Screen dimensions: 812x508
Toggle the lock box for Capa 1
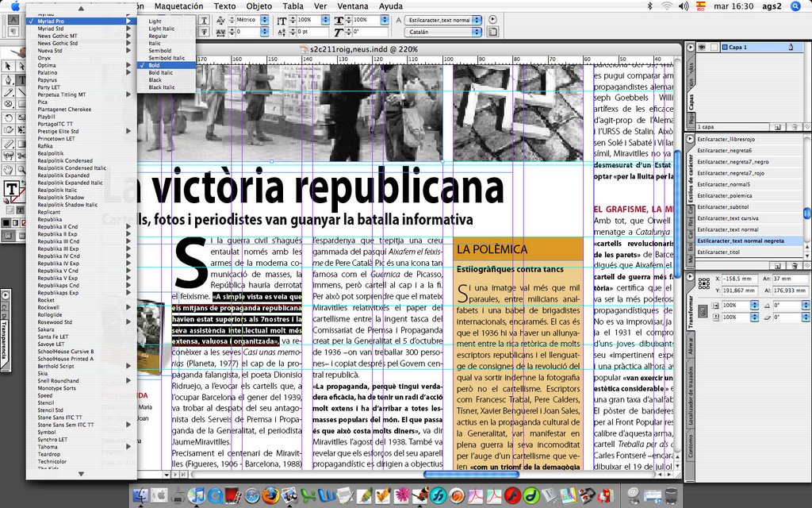(714, 47)
